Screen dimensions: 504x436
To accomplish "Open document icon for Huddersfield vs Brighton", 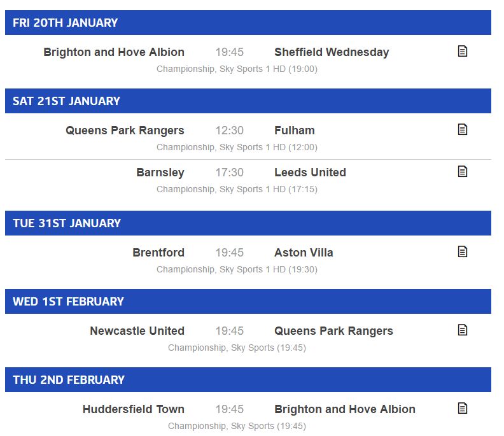I will coord(462,409).
